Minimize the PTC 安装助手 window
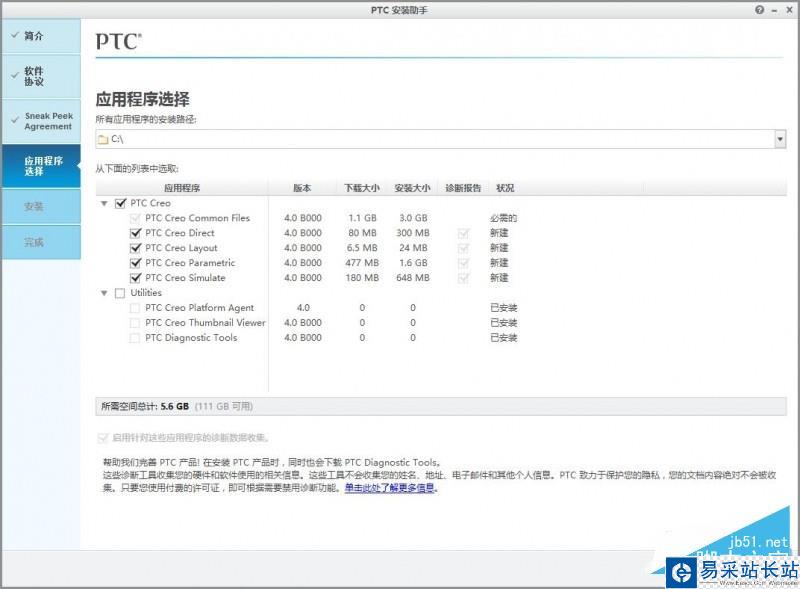 pyautogui.click(x=774, y=10)
